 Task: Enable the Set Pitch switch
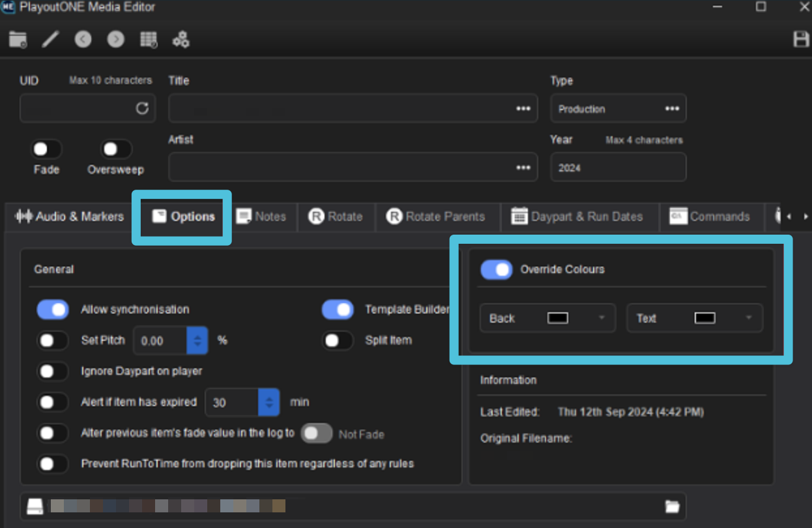coord(53,340)
